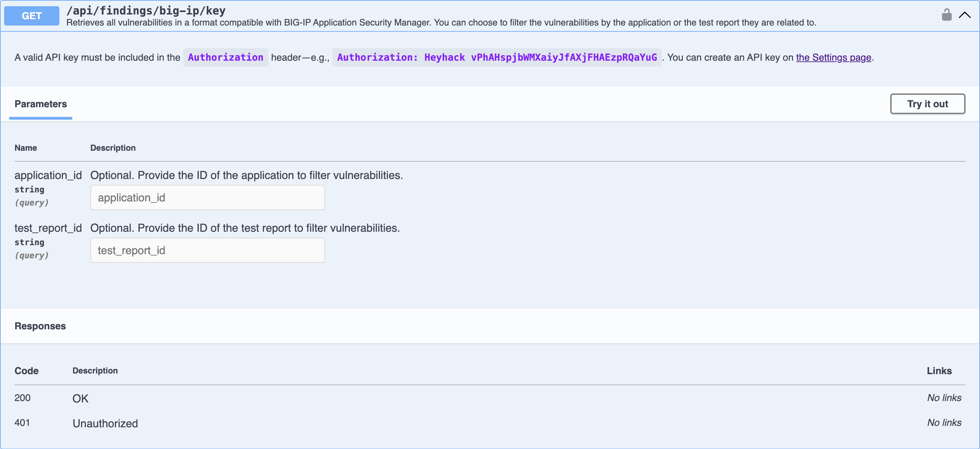Click the /api/findings/big-ip/key endpoint path
This screenshot has height=449, width=980.
pos(146,10)
